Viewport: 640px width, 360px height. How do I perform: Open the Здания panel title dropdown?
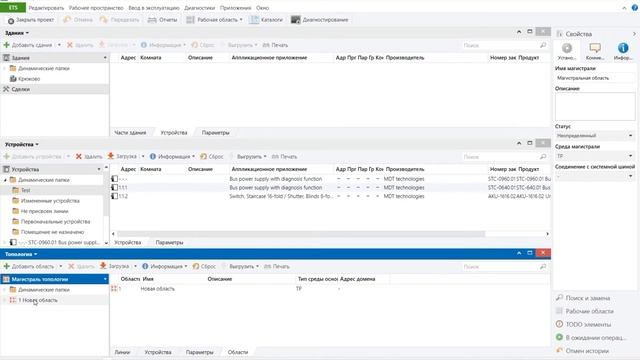coord(17,33)
